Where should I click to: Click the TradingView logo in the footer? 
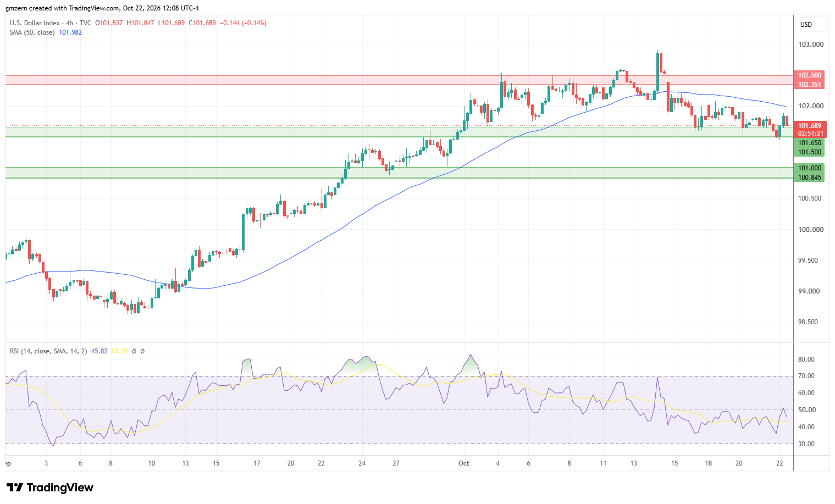(50, 488)
